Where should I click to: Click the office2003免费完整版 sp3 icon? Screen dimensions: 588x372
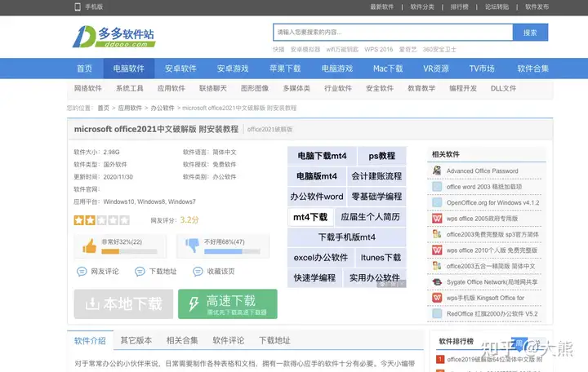(437, 234)
